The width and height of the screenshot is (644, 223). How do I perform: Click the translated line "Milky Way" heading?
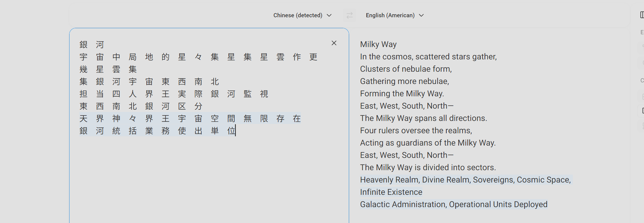378,44
